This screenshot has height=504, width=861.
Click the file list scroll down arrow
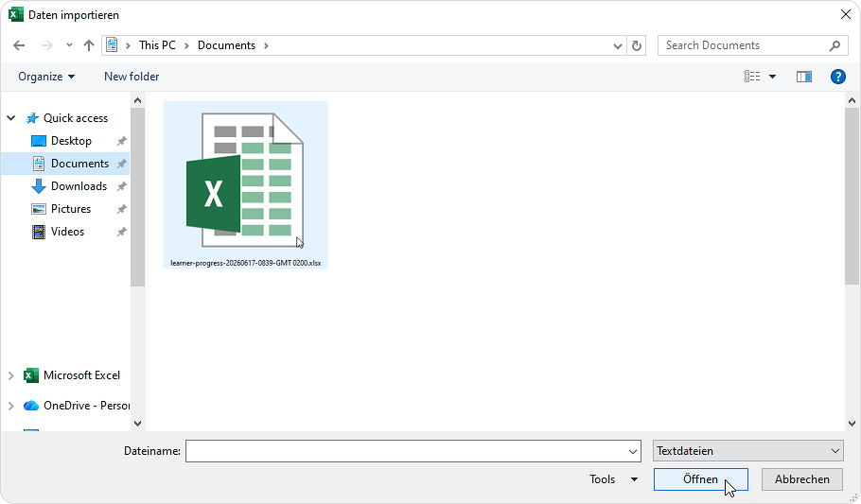pyautogui.click(x=852, y=424)
